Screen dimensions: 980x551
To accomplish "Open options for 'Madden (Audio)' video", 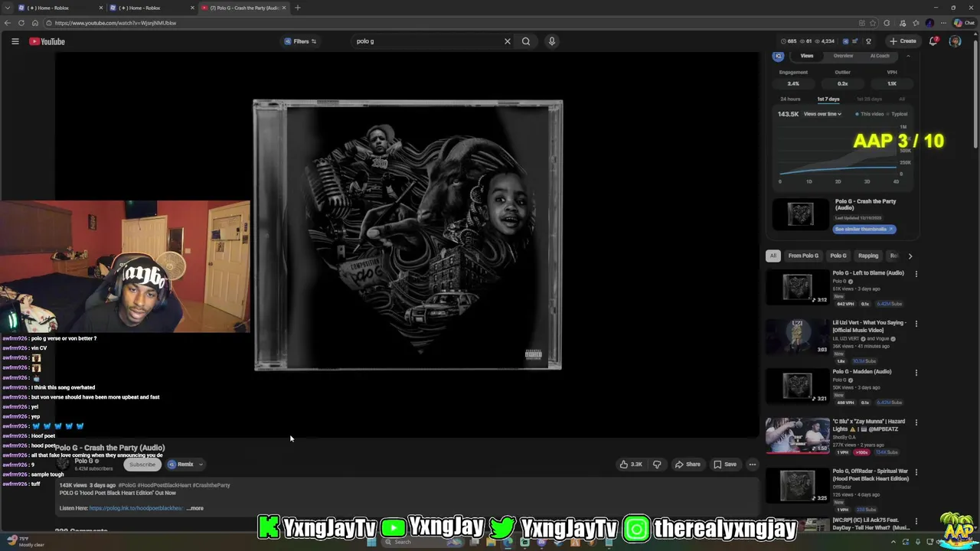I will [916, 373].
